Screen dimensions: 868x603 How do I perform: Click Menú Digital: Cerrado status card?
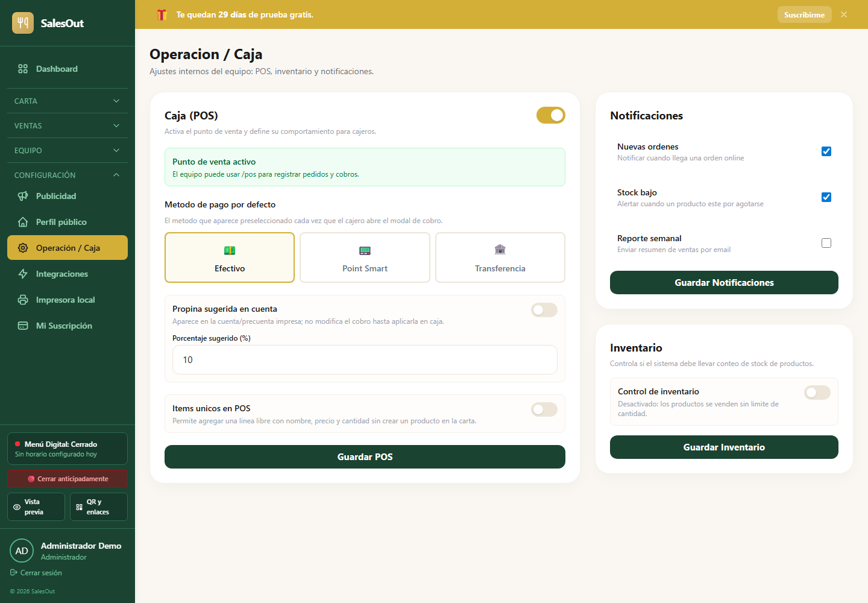tap(68, 449)
